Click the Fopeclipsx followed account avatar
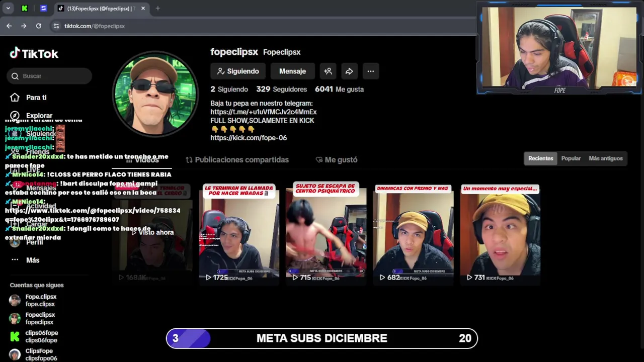This screenshot has height=362, width=644. [15, 318]
